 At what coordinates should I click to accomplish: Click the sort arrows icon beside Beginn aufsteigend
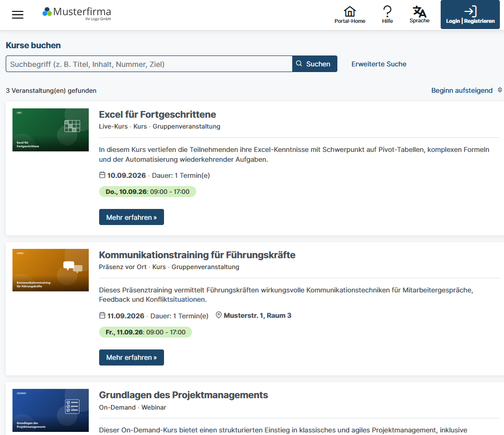click(500, 90)
